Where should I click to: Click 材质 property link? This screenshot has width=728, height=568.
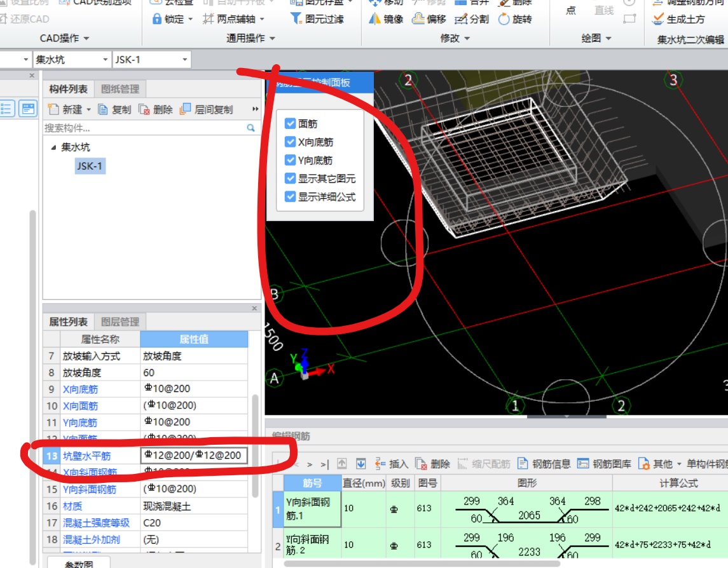pos(72,506)
